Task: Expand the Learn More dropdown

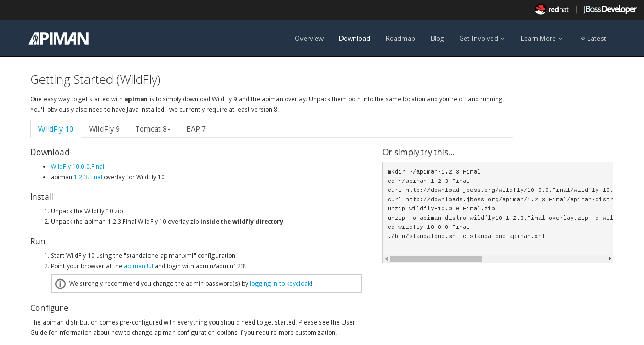Action: pos(542,38)
